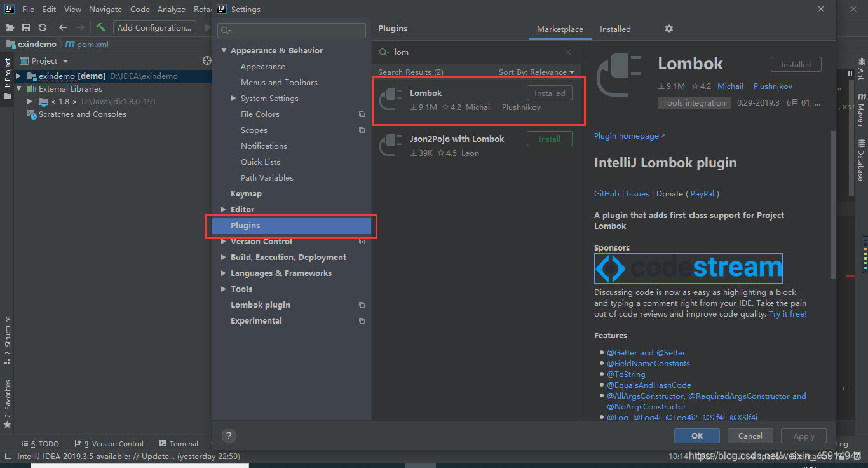Open the Terminal tool window tab

(x=179, y=444)
